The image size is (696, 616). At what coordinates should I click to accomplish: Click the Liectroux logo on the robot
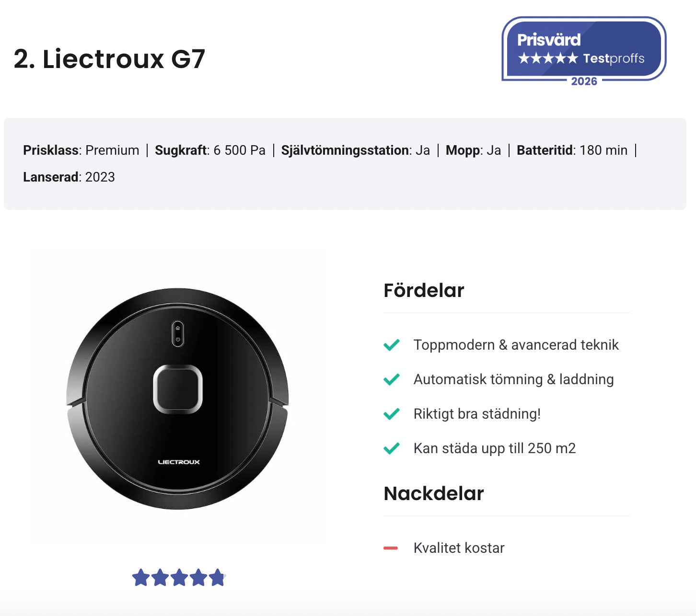(x=179, y=462)
